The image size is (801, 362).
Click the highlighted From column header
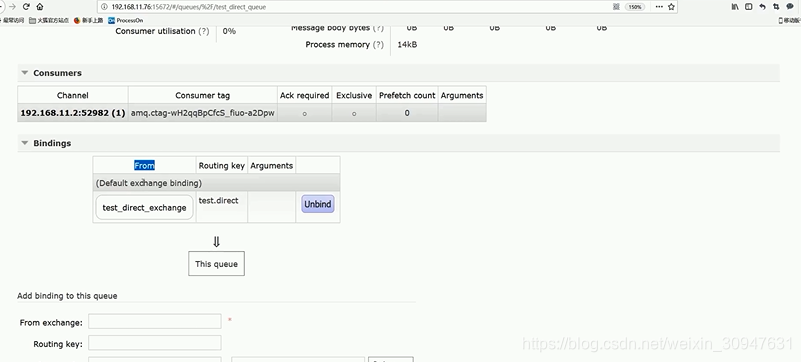[x=145, y=165]
